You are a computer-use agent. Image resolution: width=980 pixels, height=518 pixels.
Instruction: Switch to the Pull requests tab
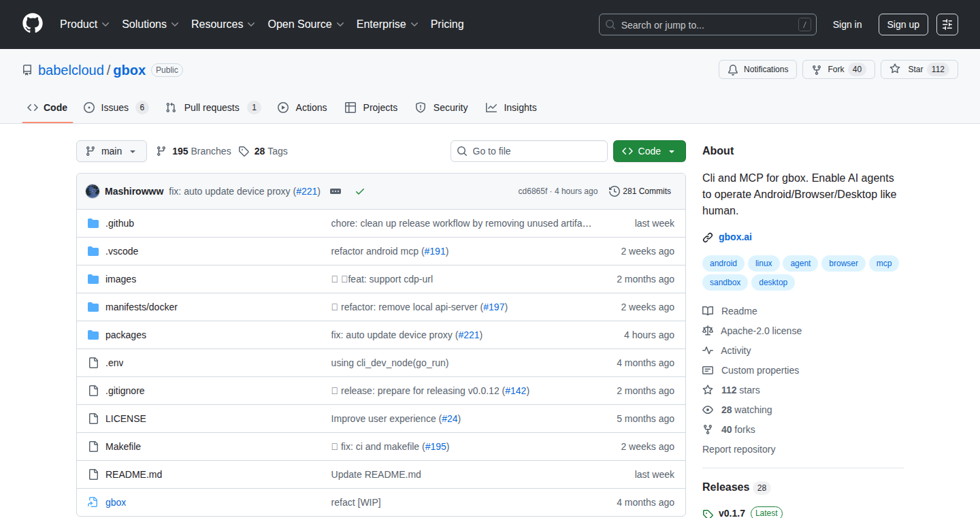point(213,108)
